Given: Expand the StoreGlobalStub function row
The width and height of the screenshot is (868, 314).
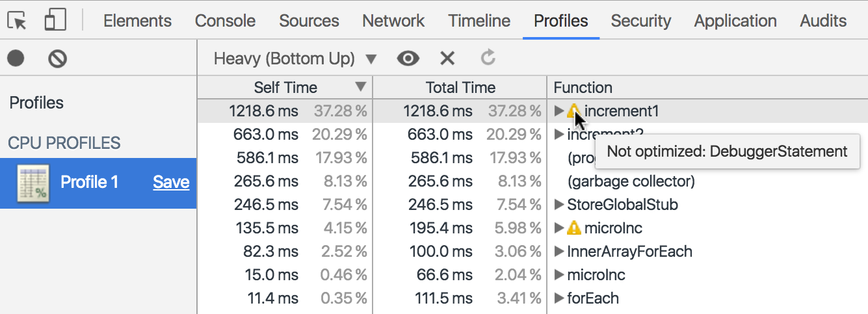Looking at the screenshot, I should [x=559, y=205].
